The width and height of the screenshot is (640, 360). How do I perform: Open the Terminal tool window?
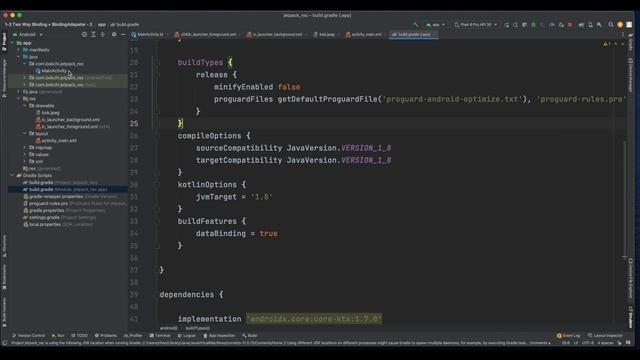click(160, 336)
